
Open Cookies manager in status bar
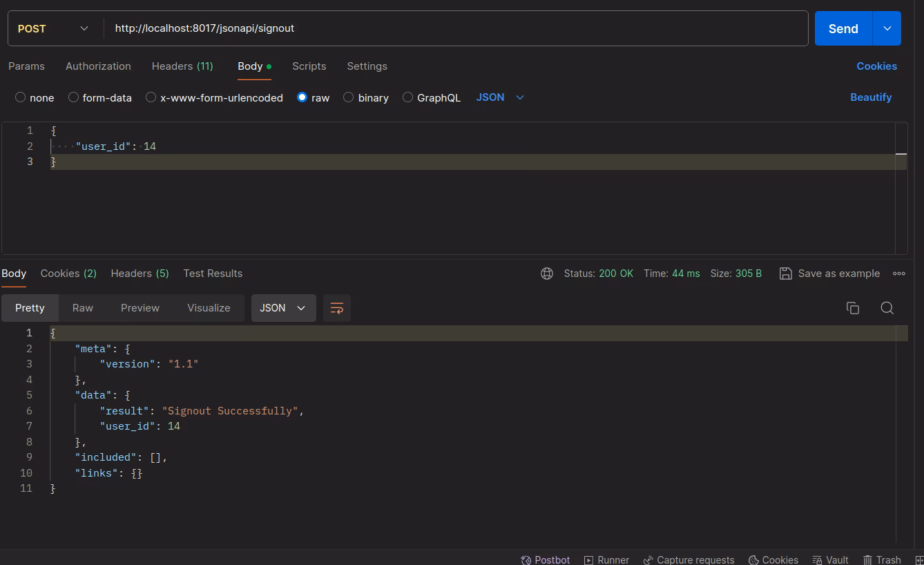pos(773,559)
